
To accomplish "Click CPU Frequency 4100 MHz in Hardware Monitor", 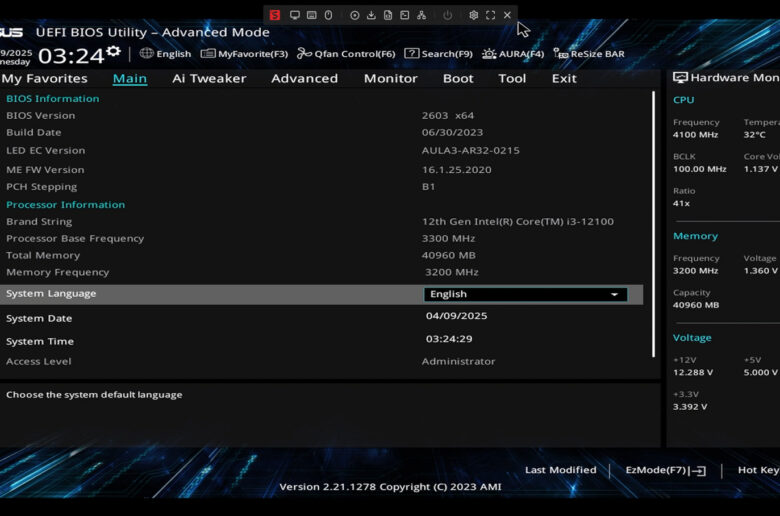I will pos(695,135).
